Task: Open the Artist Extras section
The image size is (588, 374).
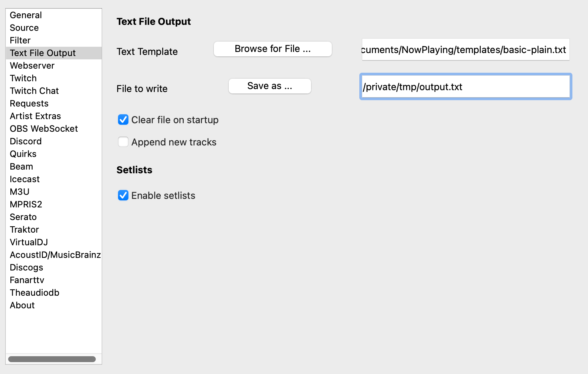Action: click(x=35, y=116)
